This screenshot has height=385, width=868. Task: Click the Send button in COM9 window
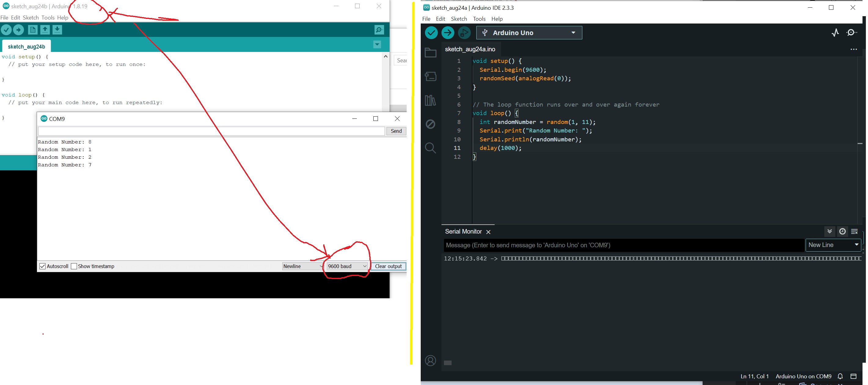coord(396,131)
